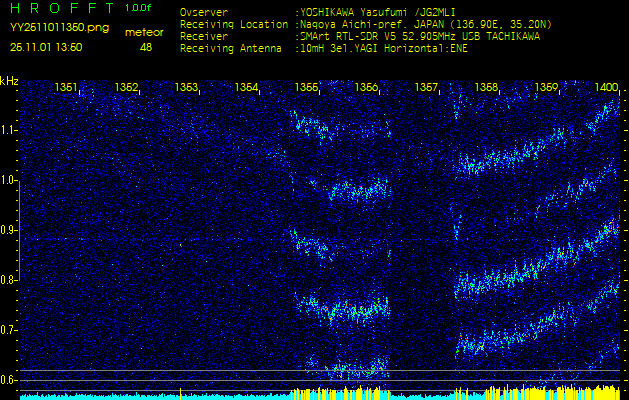Select the 1357 time marker
This screenshot has width=629, height=400.
click(x=427, y=88)
